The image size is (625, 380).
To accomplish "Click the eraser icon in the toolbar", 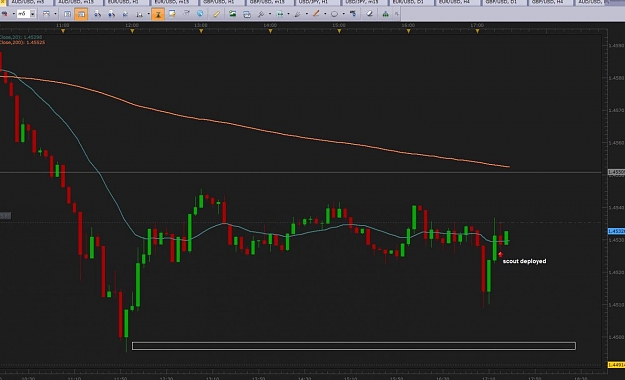I will 369,14.
